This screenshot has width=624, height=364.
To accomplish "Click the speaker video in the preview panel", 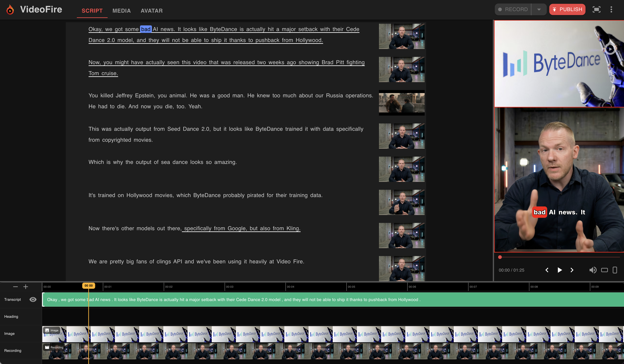I will 559,180.
